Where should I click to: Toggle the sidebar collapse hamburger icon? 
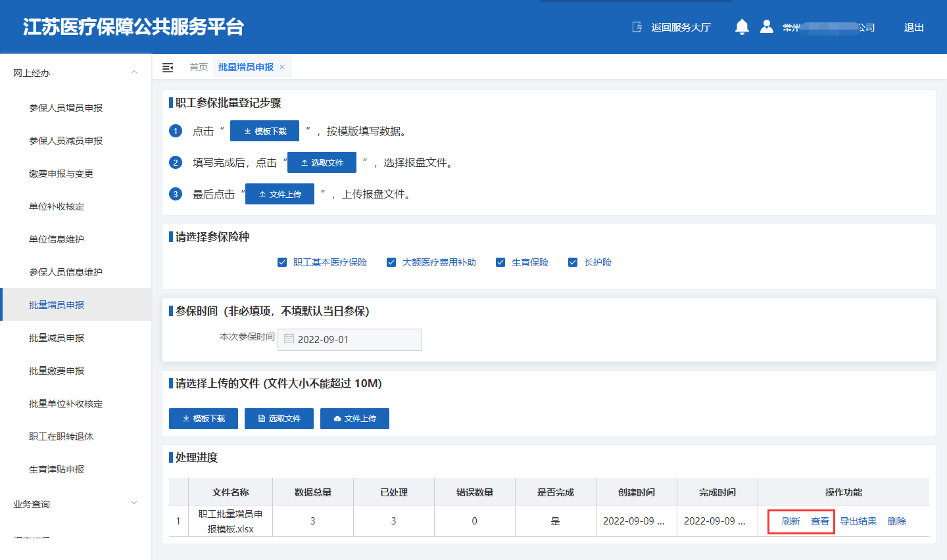pyautogui.click(x=168, y=68)
